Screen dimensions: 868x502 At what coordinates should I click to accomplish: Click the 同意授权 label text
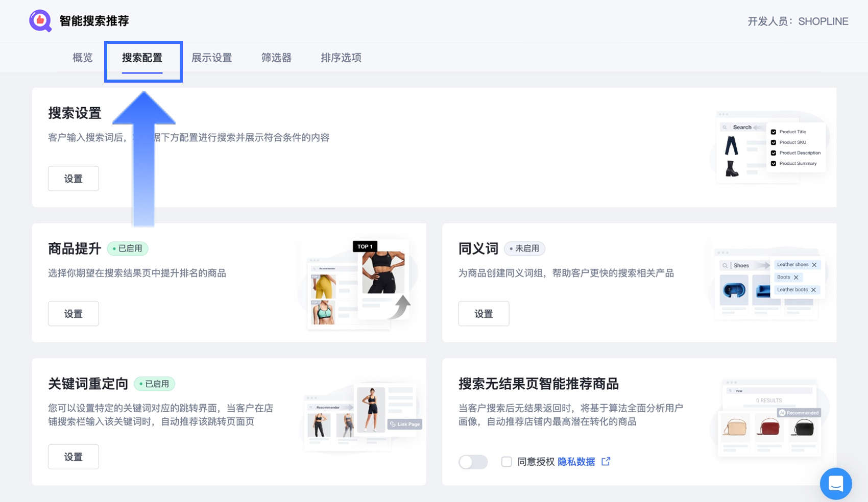coord(536,462)
